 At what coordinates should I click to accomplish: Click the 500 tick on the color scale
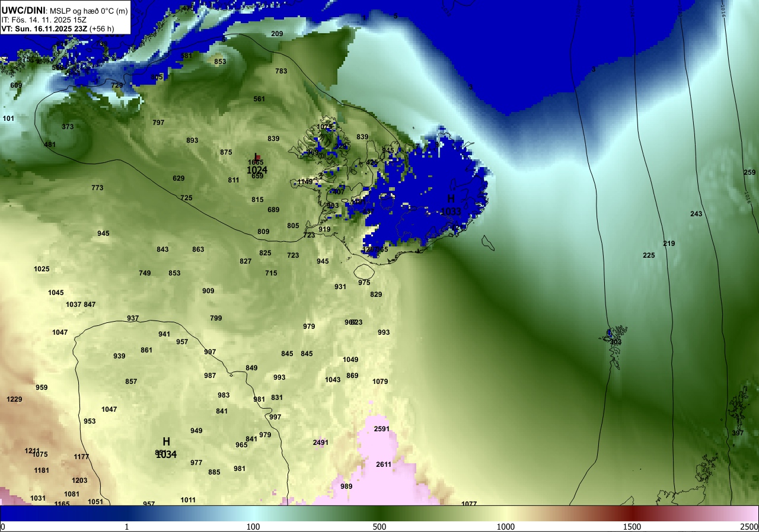[x=379, y=527]
